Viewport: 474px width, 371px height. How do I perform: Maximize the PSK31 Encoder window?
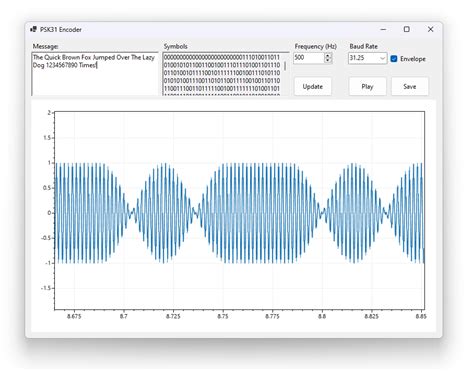407,29
